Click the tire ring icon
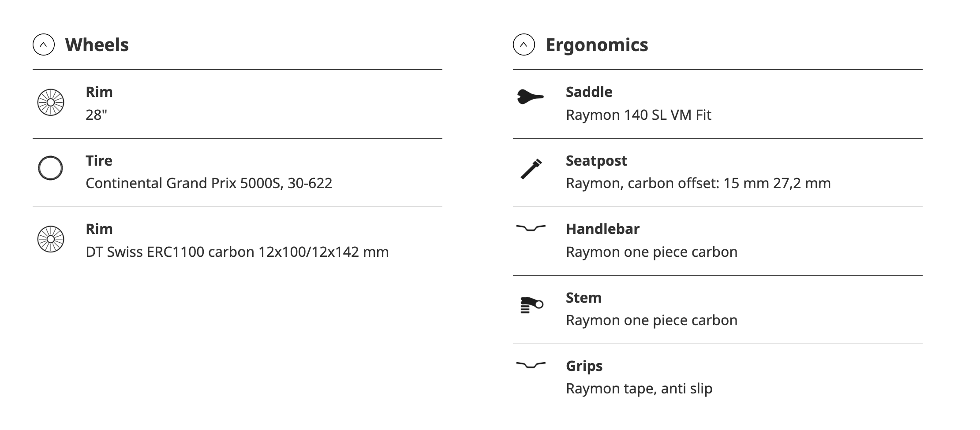 coord(51,168)
